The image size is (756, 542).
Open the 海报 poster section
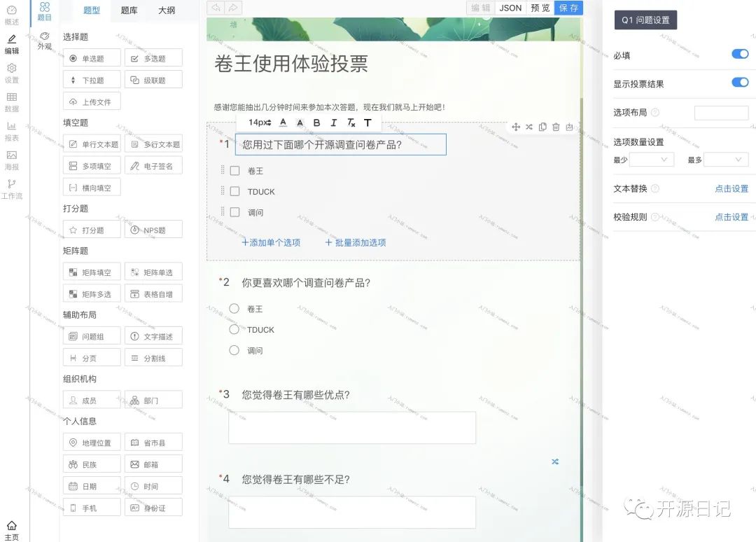(x=12, y=160)
